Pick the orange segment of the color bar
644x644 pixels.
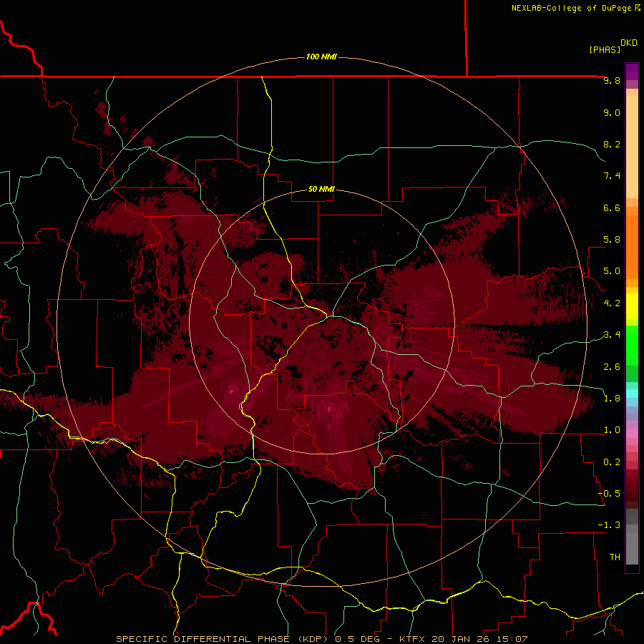[632, 246]
